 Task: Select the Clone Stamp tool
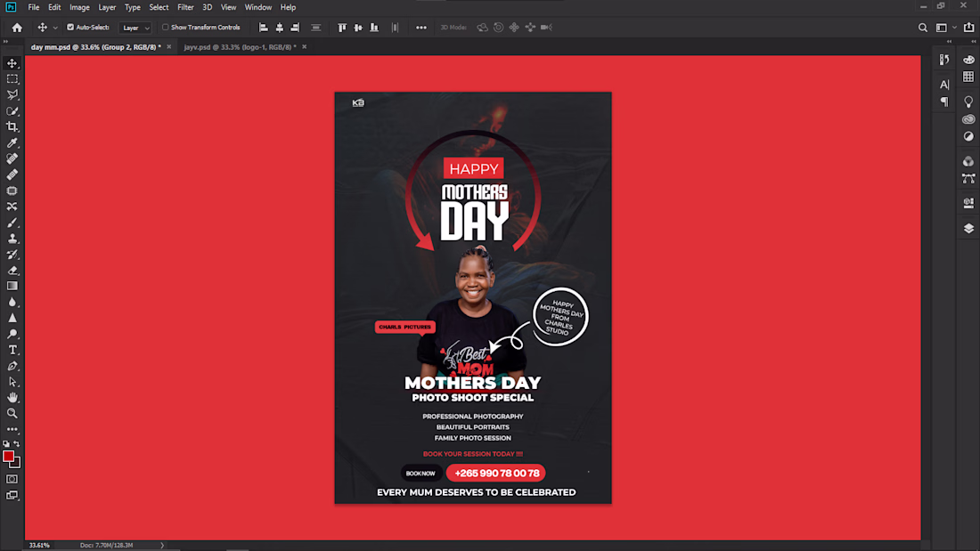pyautogui.click(x=12, y=239)
